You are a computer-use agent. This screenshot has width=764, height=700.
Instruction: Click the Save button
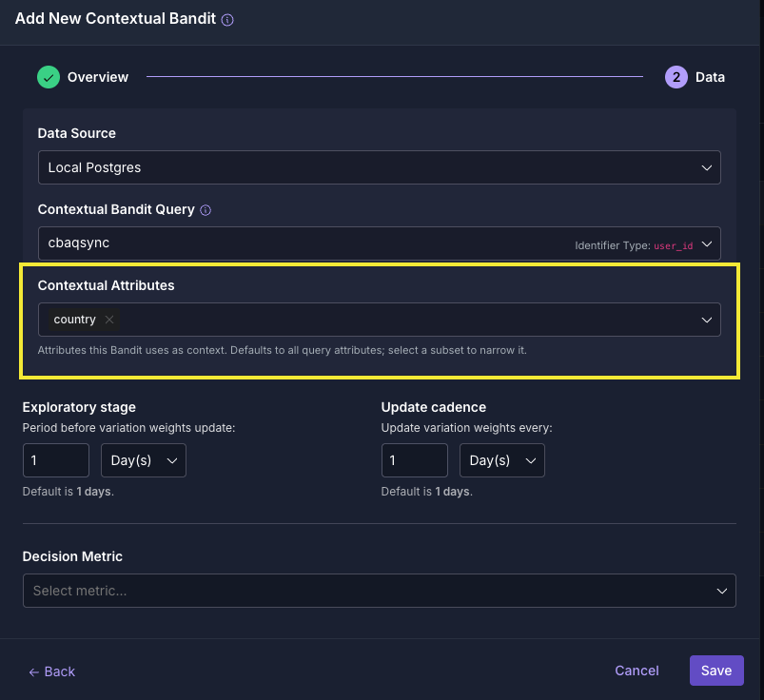pos(716,671)
